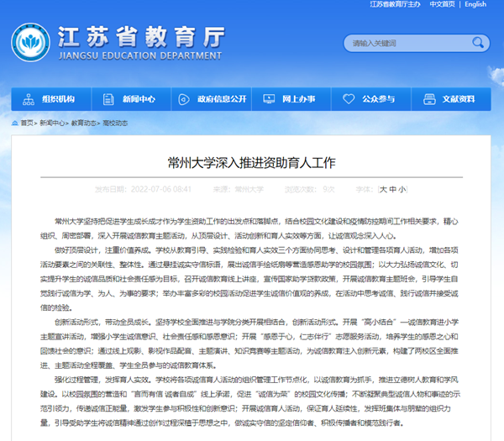The image size is (504, 441).
Task: Go to 教育动态 in the breadcrumb
Action: click(83, 122)
